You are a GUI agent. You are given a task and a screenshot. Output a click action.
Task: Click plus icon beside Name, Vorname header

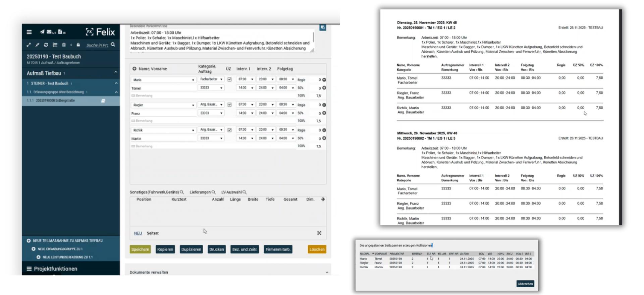pyautogui.click(x=134, y=69)
